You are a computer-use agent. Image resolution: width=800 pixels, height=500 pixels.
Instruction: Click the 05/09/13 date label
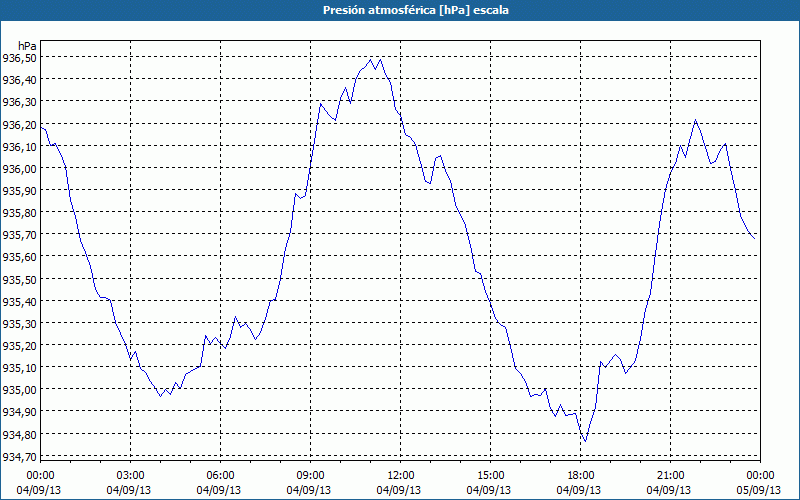[x=759, y=490]
